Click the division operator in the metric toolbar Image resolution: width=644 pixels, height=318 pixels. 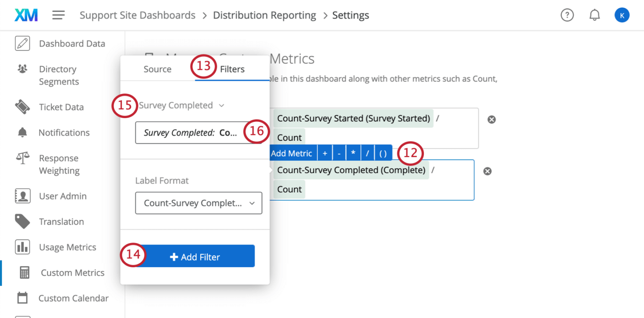[367, 153]
